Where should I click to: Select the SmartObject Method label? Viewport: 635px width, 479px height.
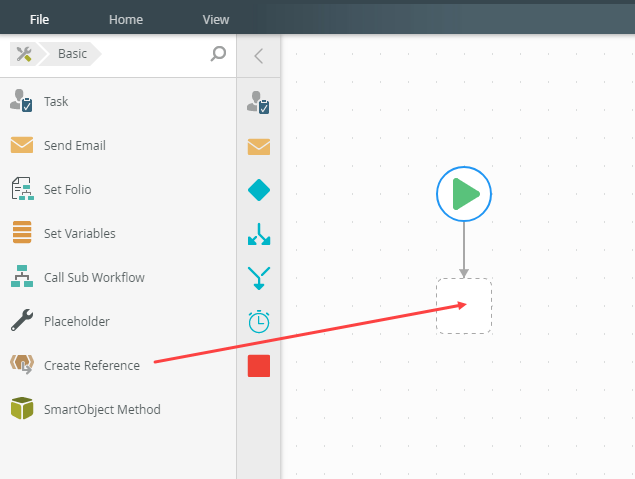102,409
